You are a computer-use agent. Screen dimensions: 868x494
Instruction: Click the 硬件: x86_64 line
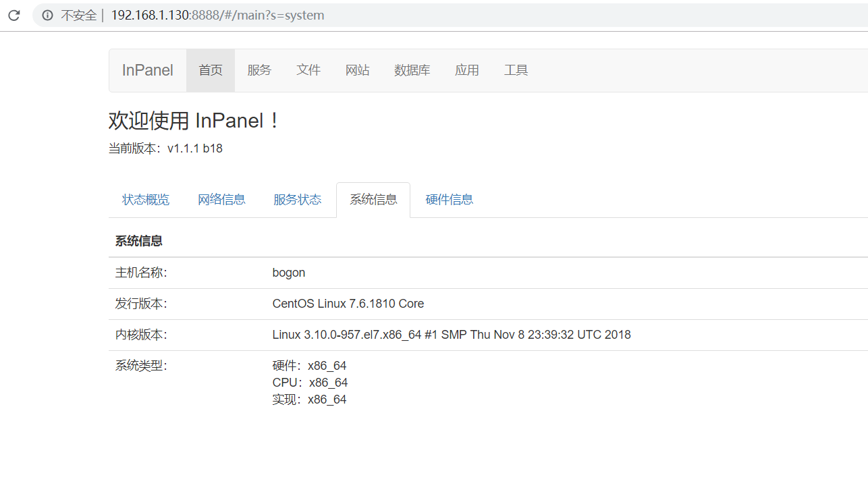tap(310, 366)
